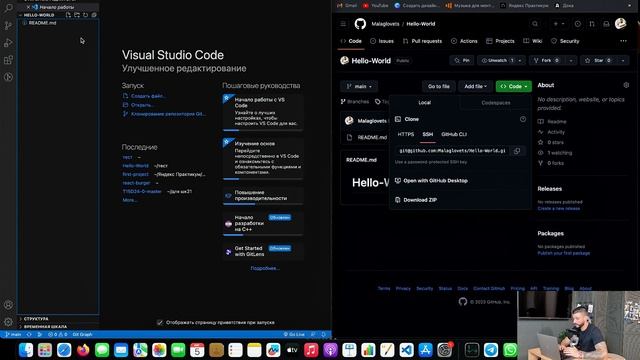Open Run and Debug view in VS Code
Image resolution: width=640 pixels, height=360 pixels.
[x=8, y=43]
